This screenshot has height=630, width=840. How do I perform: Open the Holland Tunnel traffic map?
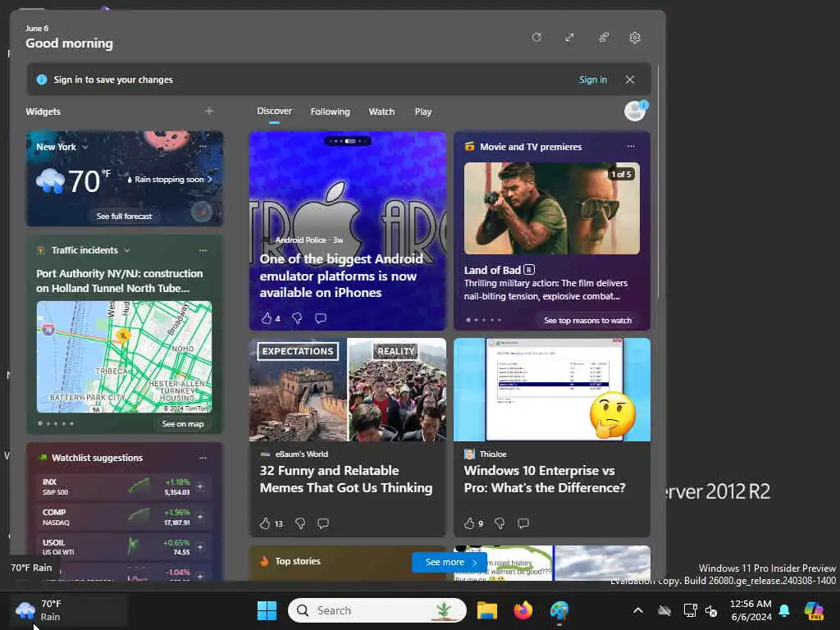tap(125, 357)
